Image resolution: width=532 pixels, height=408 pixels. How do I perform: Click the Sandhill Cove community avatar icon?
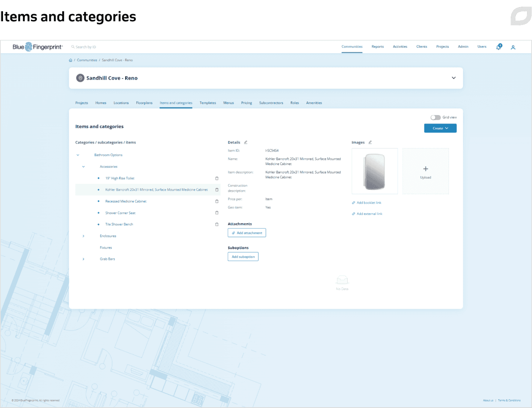(80, 78)
